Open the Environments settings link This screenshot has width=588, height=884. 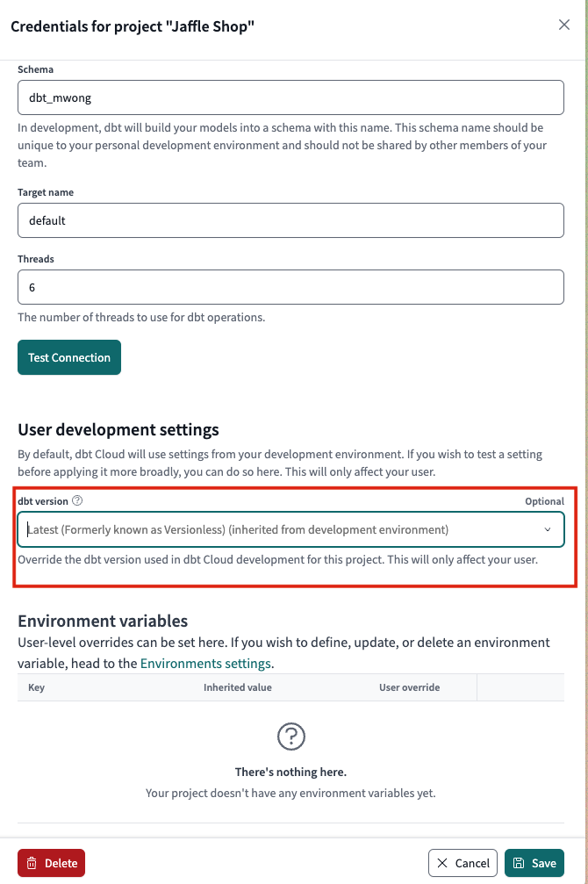pos(205,664)
